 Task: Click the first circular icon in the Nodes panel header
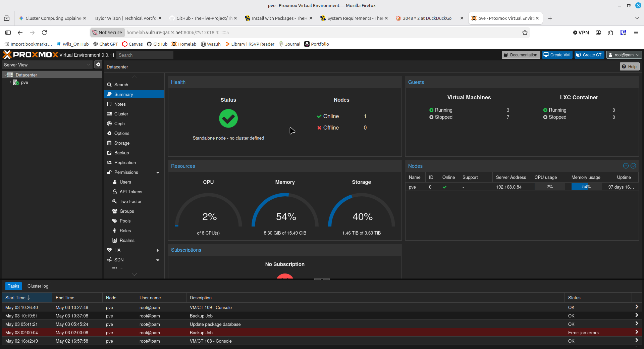626,166
